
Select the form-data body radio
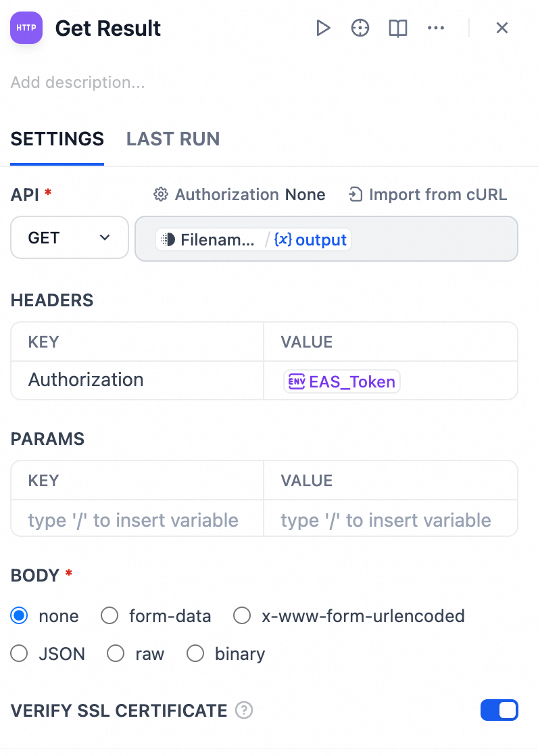[x=109, y=616]
